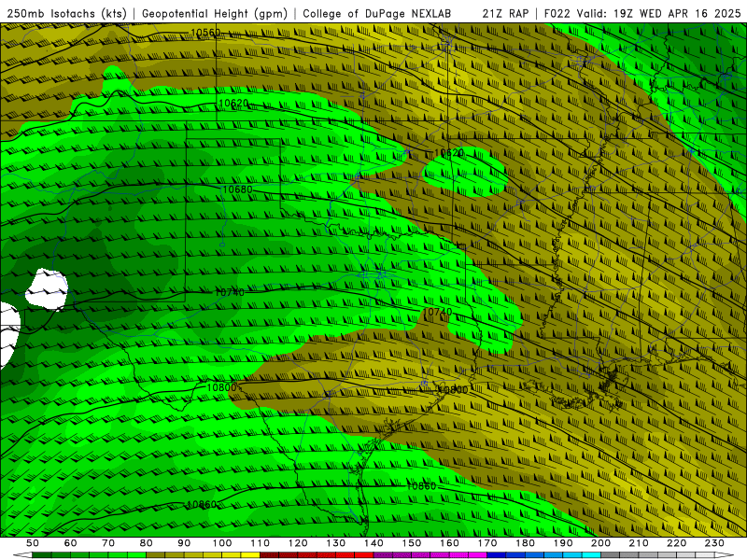Screen dimensions: 747x560
Task: Click the 10560 height contour label
Action: pos(205,33)
